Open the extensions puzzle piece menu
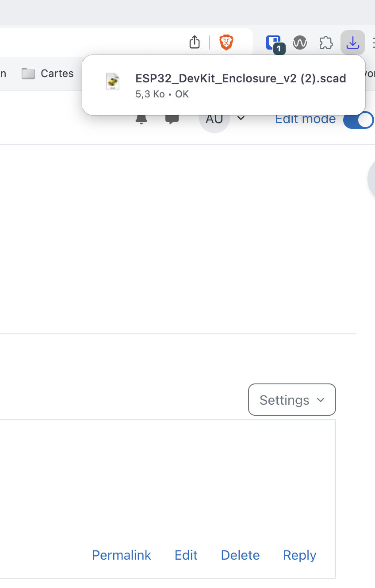The image size is (375, 588). (326, 43)
